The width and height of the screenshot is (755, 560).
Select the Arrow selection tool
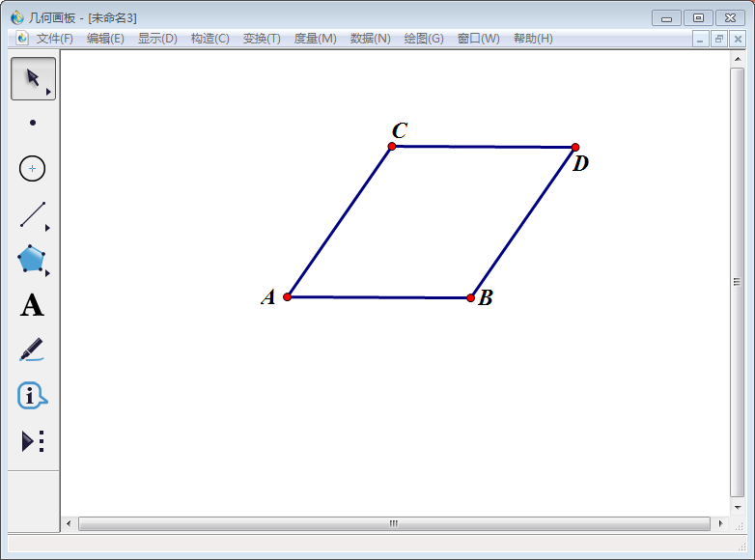tap(33, 78)
